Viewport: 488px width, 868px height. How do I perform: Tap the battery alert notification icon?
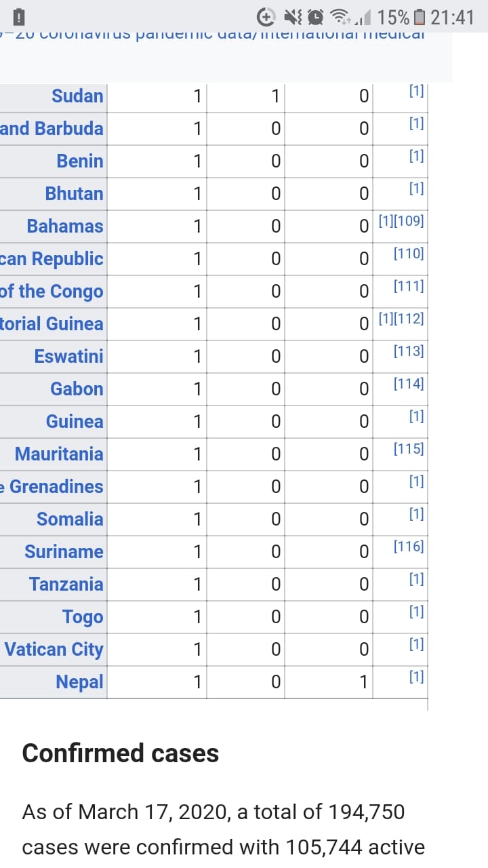coord(20,16)
